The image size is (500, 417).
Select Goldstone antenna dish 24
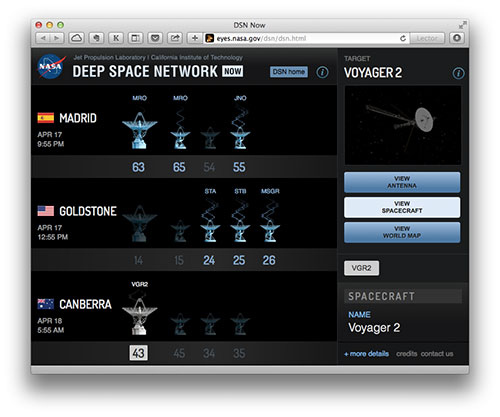210,231
